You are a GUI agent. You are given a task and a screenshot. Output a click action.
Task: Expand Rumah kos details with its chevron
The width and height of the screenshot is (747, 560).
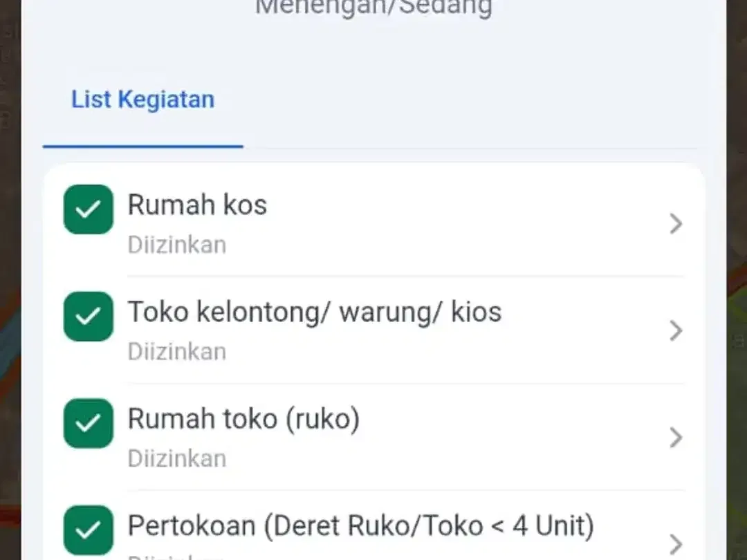676,224
